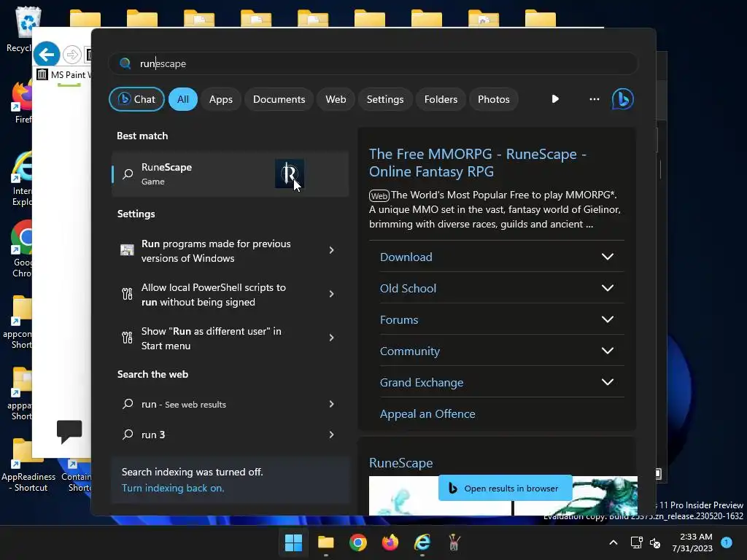Open the Windows Start button on the taskbar
The height and width of the screenshot is (560, 747).
(293, 542)
